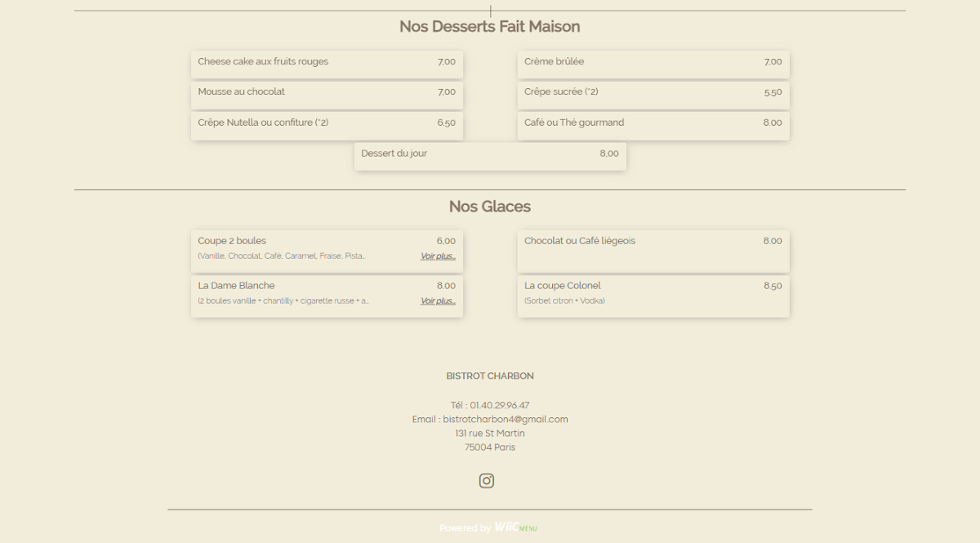Open the Dessert du jour card
This screenshot has width=980, height=543.
pyautogui.click(x=490, y=155)
